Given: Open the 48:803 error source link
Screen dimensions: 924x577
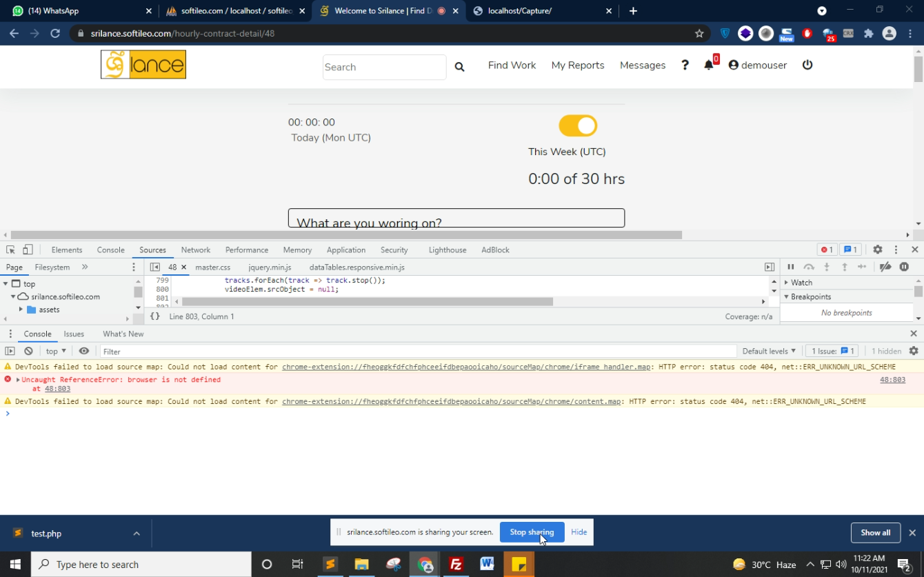Looking at the screenshot, I should click(x=892, y=379).
